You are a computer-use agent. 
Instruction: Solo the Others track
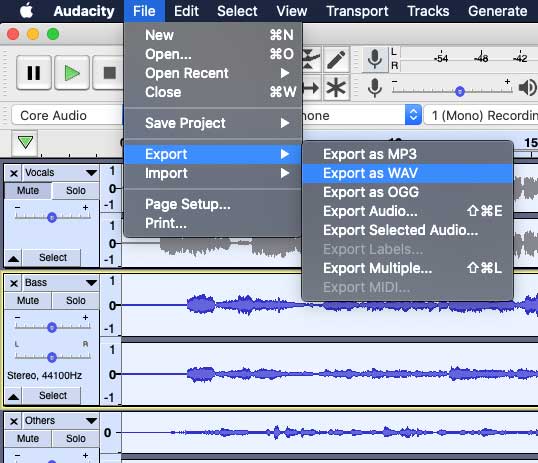(75, 439)
